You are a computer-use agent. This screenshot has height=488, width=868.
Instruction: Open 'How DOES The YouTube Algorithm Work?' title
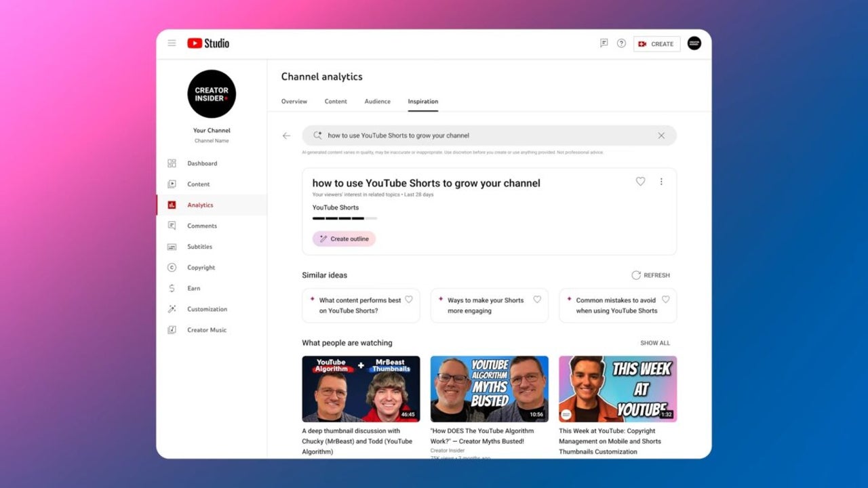[x=482, y=436]
